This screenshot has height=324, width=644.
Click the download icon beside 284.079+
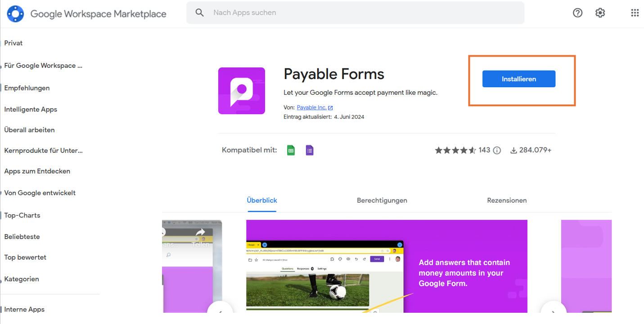point(513,151)
